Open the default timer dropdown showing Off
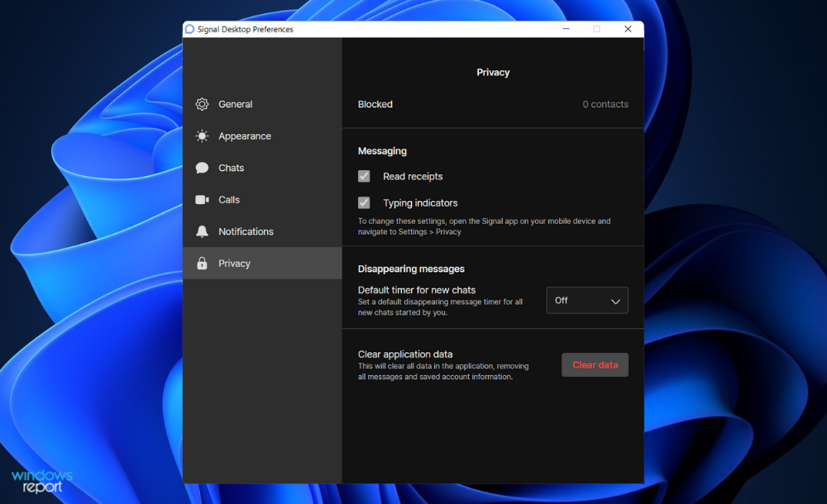 (x=587, y=301)
